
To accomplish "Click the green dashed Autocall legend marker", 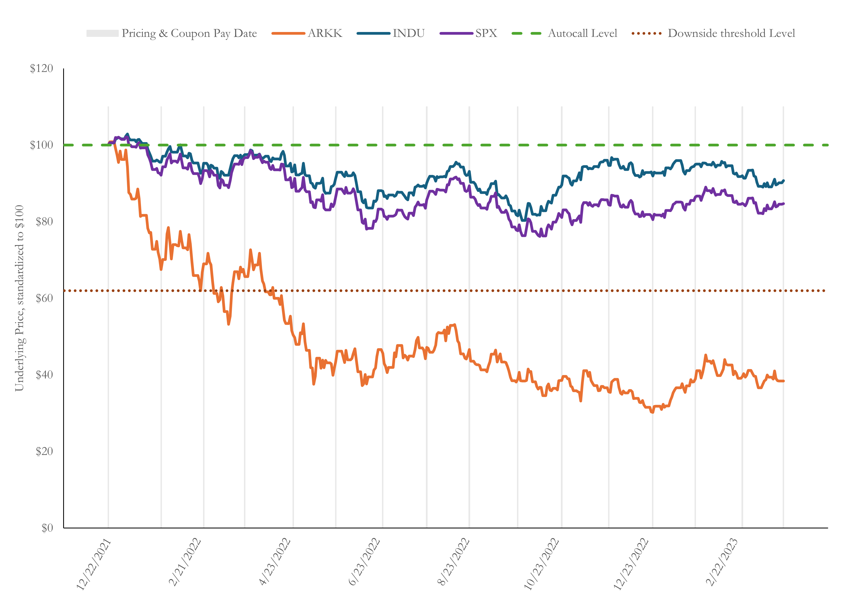I will (526, 33).
